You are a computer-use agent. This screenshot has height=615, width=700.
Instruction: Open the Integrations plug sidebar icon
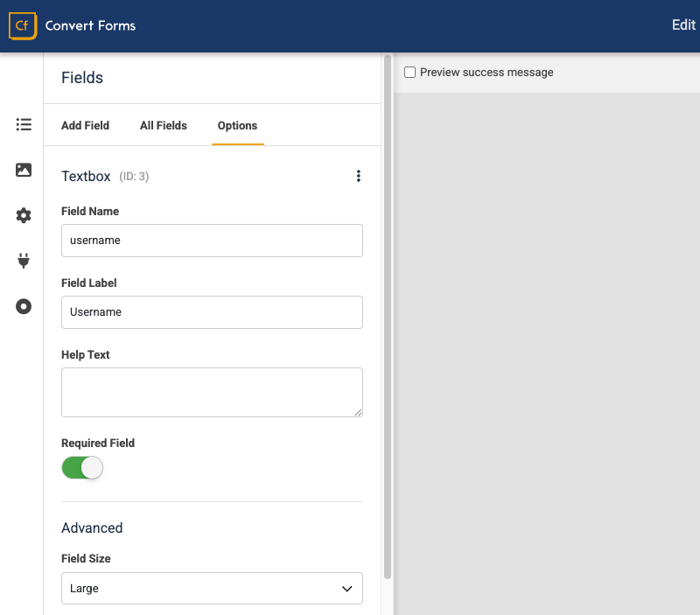point(24,261)
